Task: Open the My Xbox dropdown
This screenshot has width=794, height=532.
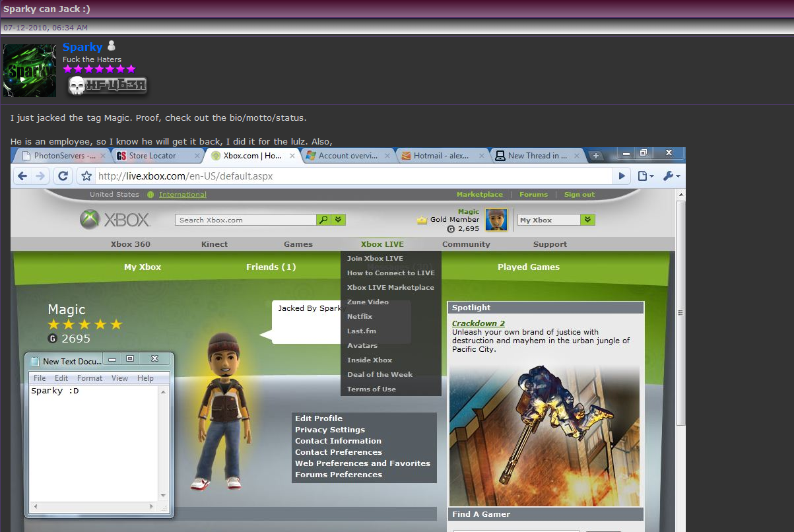Action: point(589,220)
